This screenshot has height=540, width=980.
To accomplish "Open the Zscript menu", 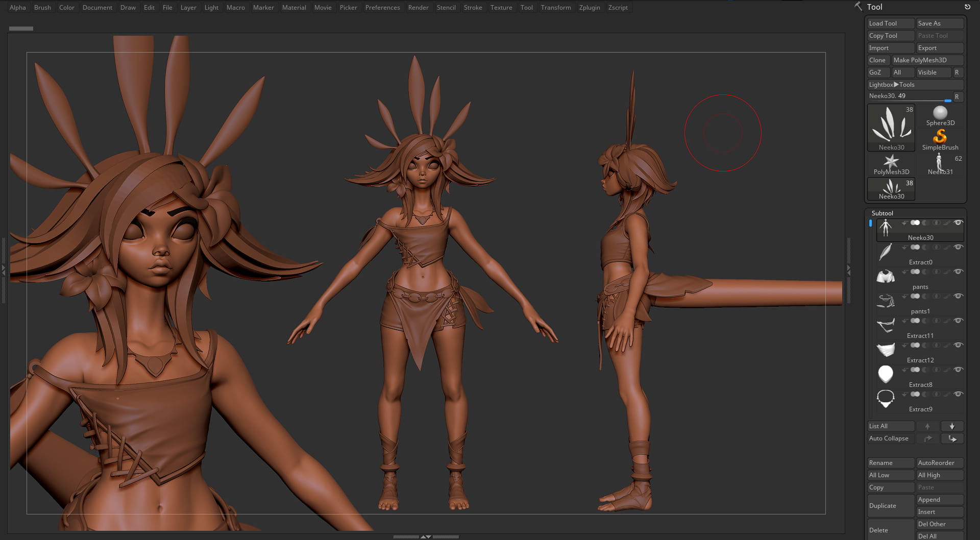I will coord(618,8).
